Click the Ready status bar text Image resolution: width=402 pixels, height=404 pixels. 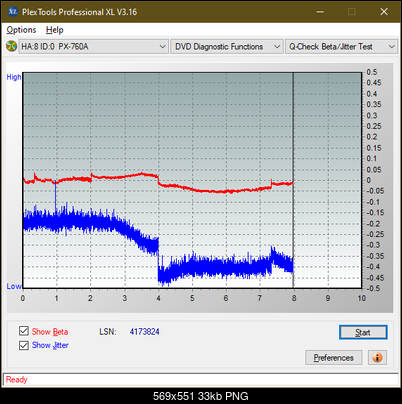point(16,380)
